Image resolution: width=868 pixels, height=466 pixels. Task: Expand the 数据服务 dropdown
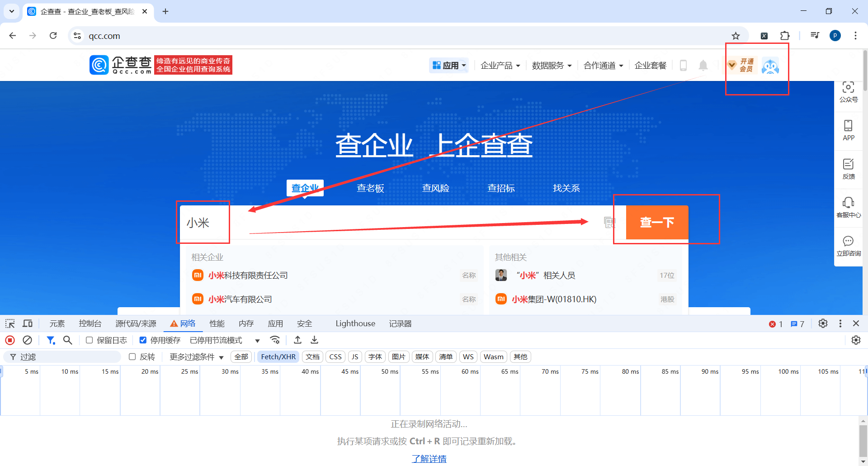point(552,66)
